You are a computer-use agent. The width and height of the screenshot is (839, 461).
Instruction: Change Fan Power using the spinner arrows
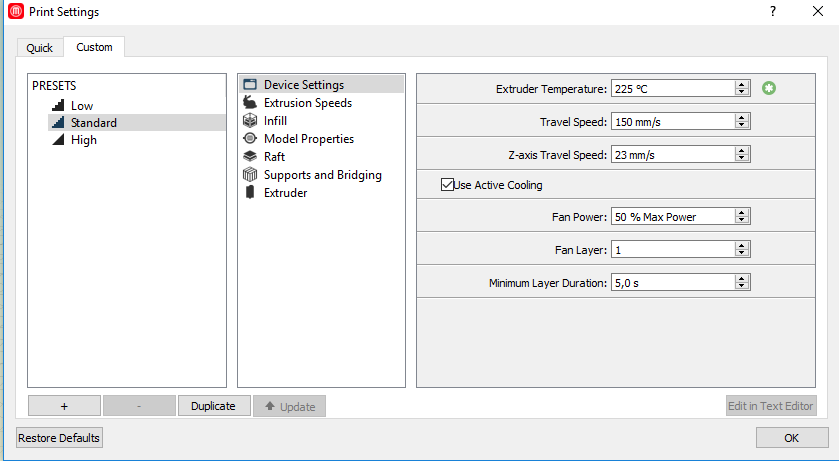742,217
